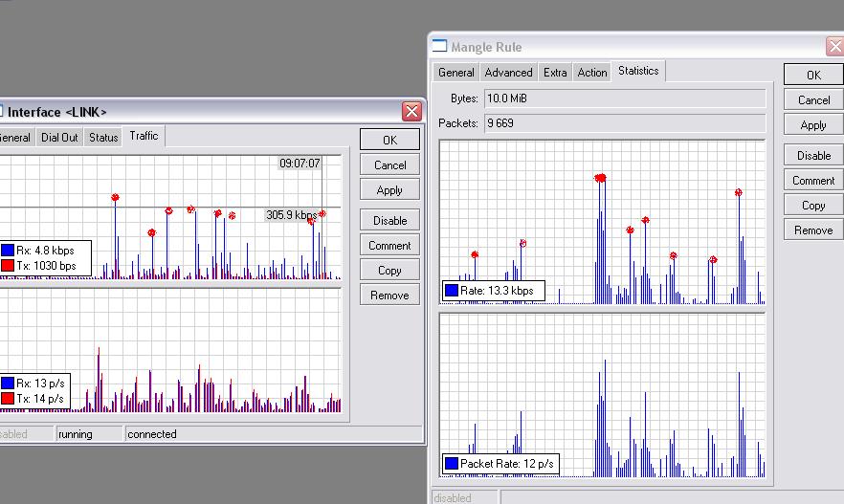Screen dimensions: 844x504
Task: Disable the mangle rule
Action: (x=812, y=155)
